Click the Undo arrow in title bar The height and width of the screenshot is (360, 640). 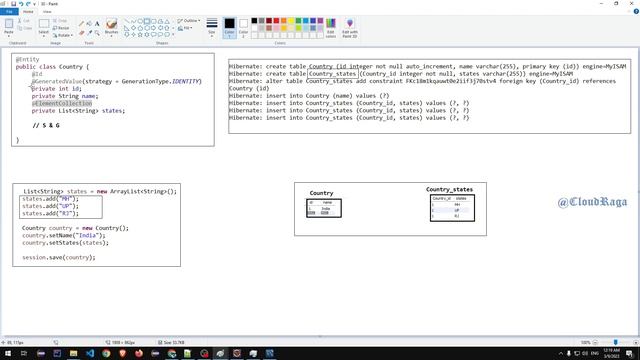pyautogui.click(x=21, y=4)
